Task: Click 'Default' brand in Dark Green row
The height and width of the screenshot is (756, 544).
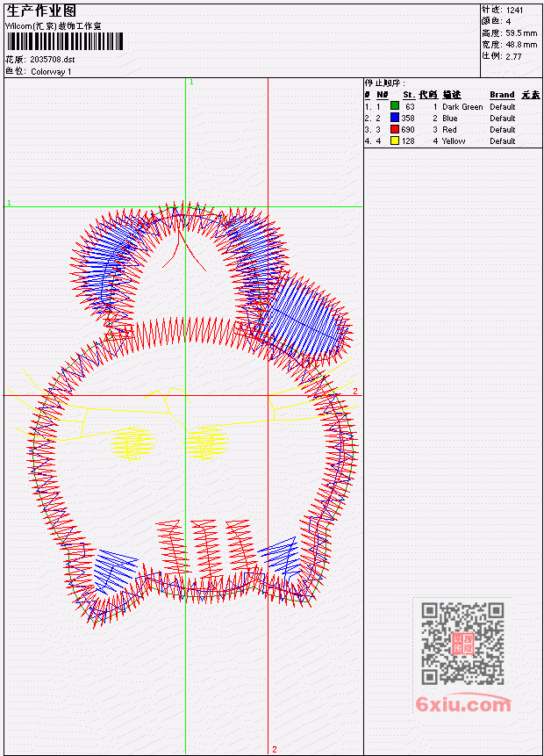Action: [x=503, y=106]
